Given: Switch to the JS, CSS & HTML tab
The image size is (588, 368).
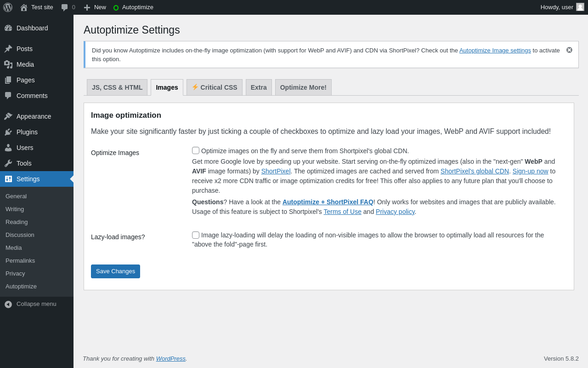Looking at the screenshot, I should (x=117, y=87).
